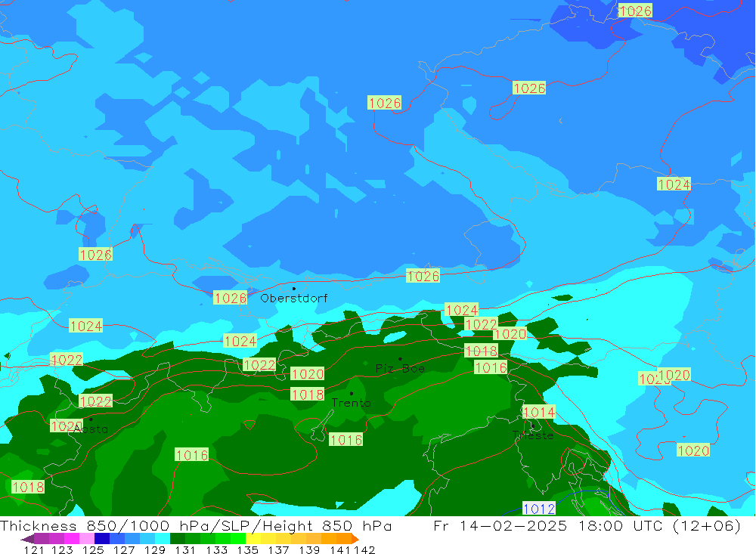
Task: Click the 1014 isobar label above Trieste
Action: pos(539,412)
